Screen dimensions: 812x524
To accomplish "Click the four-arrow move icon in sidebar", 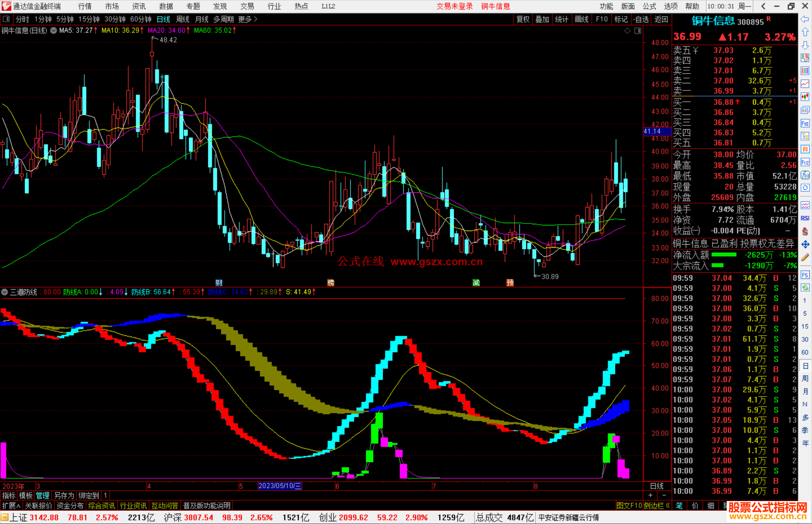I will 805,245.
